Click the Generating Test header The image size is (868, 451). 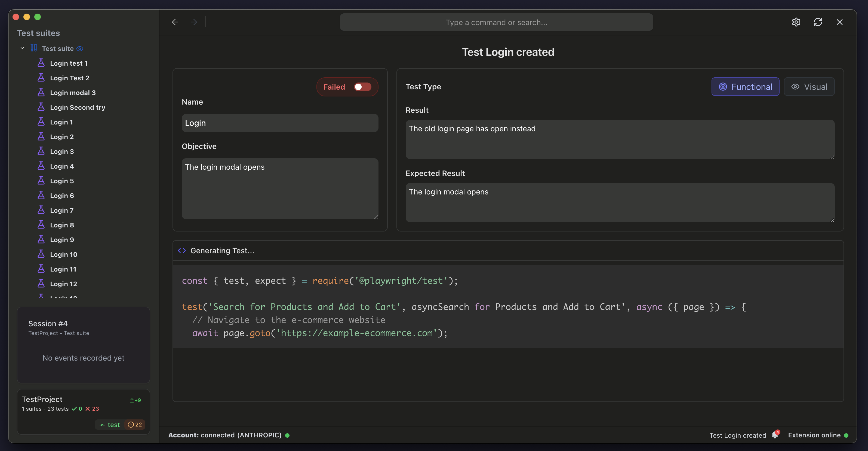[x=222, y=251]
